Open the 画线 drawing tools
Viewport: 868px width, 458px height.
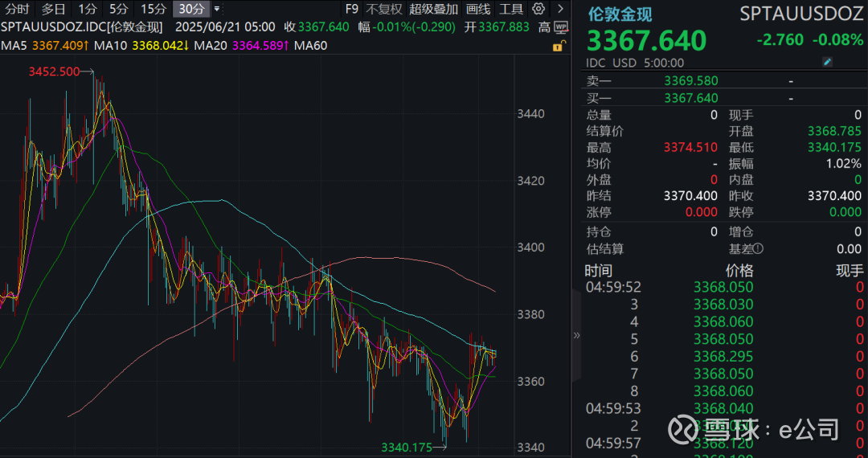[x=478, y=10]
